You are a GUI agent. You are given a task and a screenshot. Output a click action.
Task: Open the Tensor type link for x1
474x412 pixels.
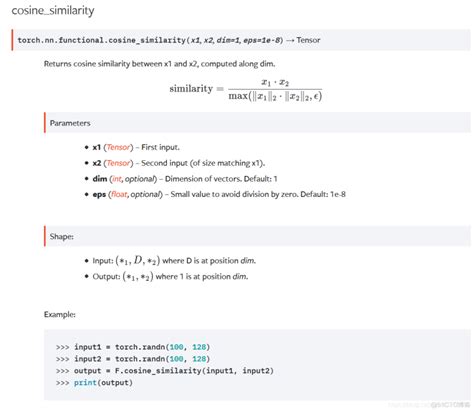pyautogui.click(x=118, y=147)
